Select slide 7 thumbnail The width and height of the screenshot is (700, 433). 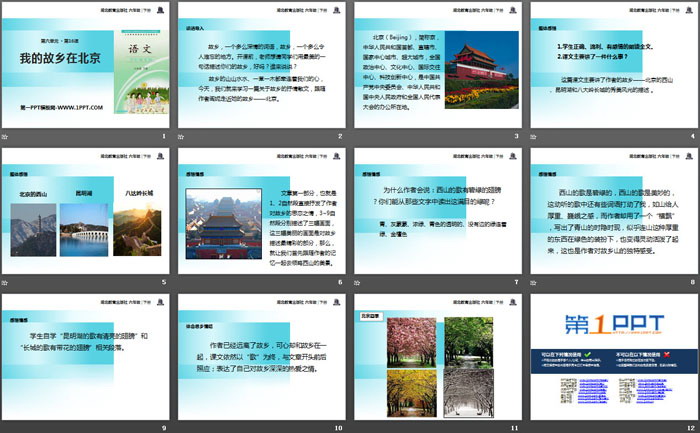tap(438, 211)
